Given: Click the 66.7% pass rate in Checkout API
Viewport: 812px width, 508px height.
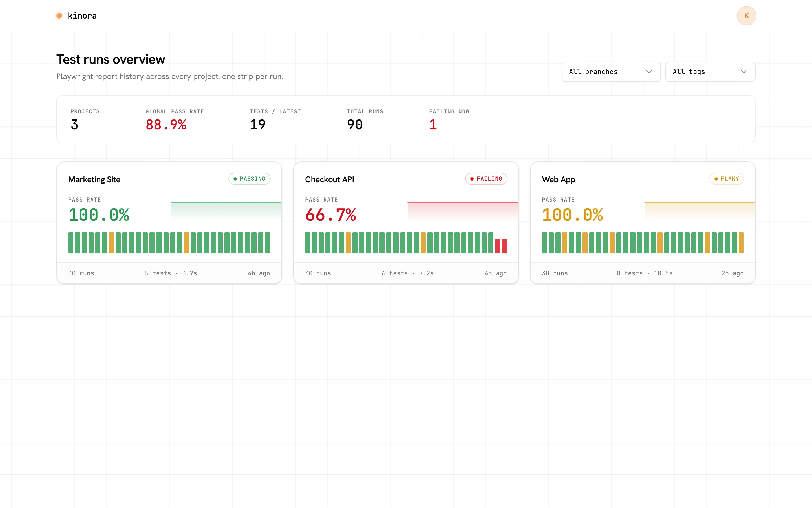Looking at the screenshot, I should [330, 215].
